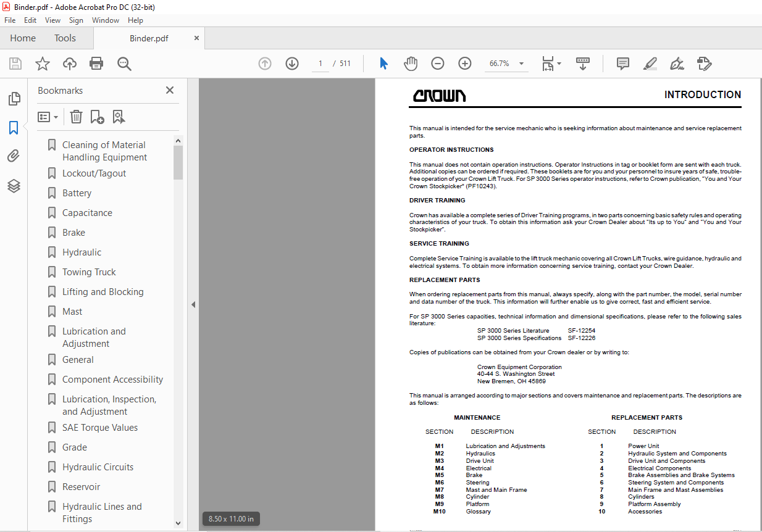Viewport: 762px width, 532px height.
Task: Click the bookmarks scrollbar down arrow
Action: click(178, 523)
